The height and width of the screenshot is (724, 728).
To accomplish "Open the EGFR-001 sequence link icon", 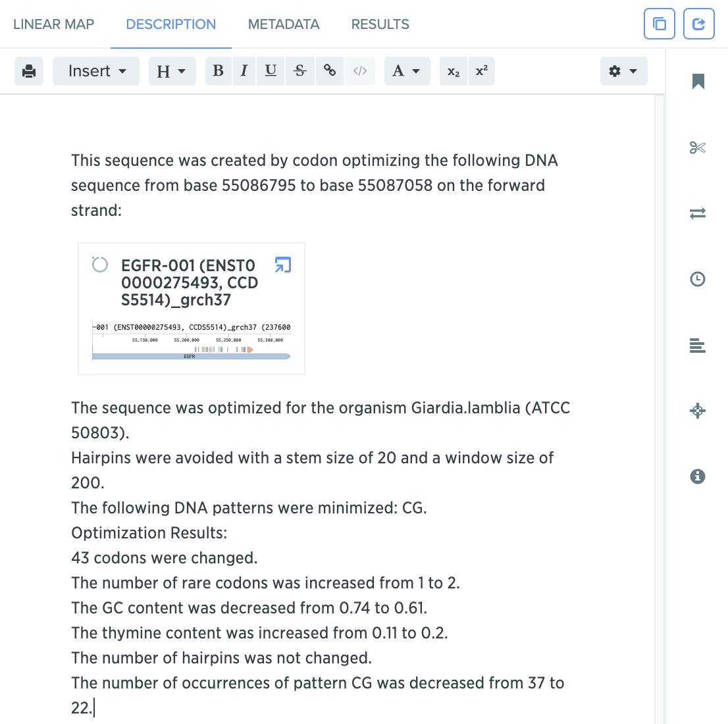I will 283,265.
